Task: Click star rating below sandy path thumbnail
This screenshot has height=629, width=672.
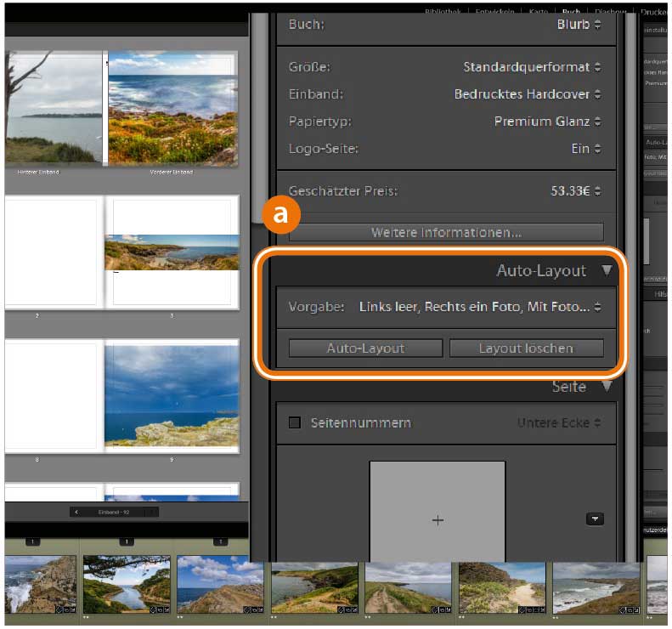Action: click(462, 618)
